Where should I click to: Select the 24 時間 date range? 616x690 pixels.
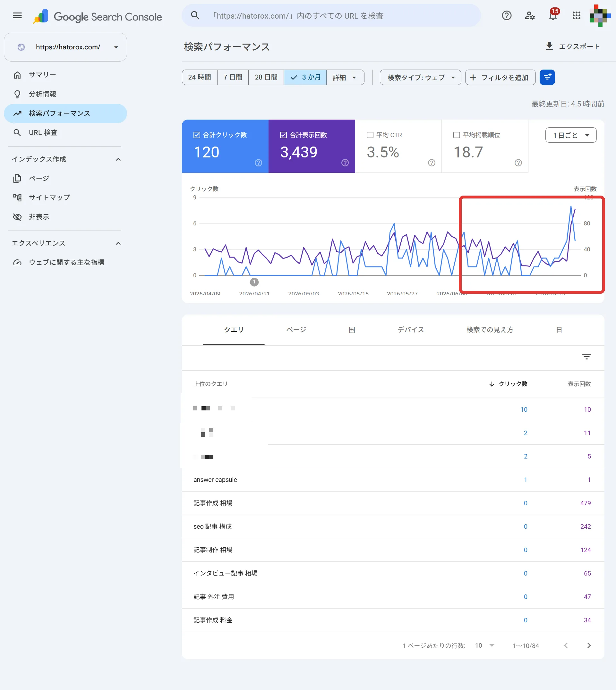[x=199, y=78]
